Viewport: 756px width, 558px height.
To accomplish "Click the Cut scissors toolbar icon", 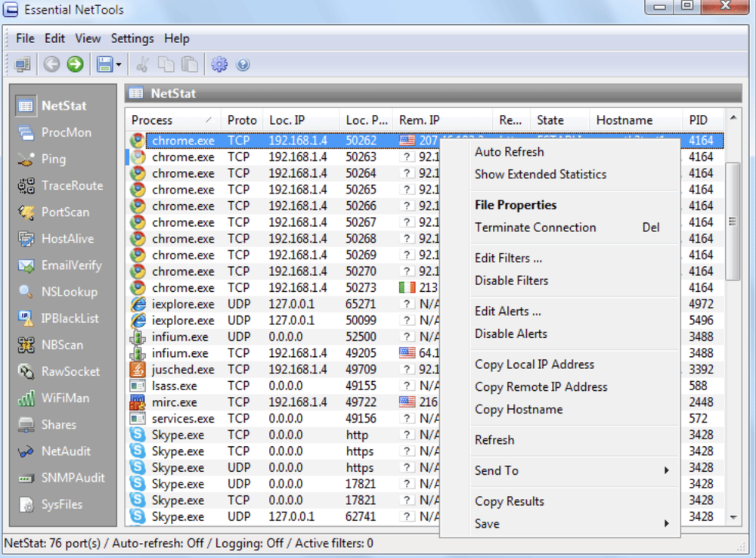I will [142, 64].
